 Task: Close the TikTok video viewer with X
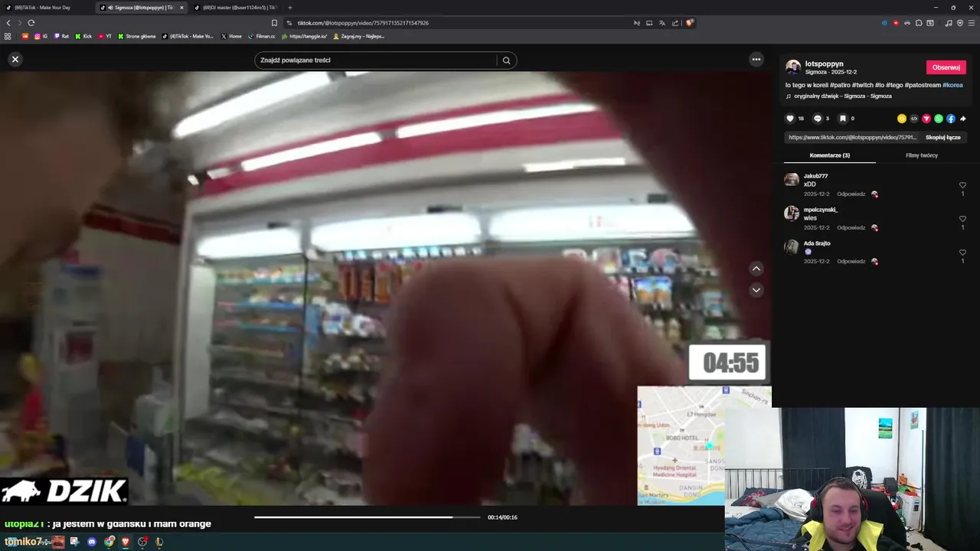(15, 59)
